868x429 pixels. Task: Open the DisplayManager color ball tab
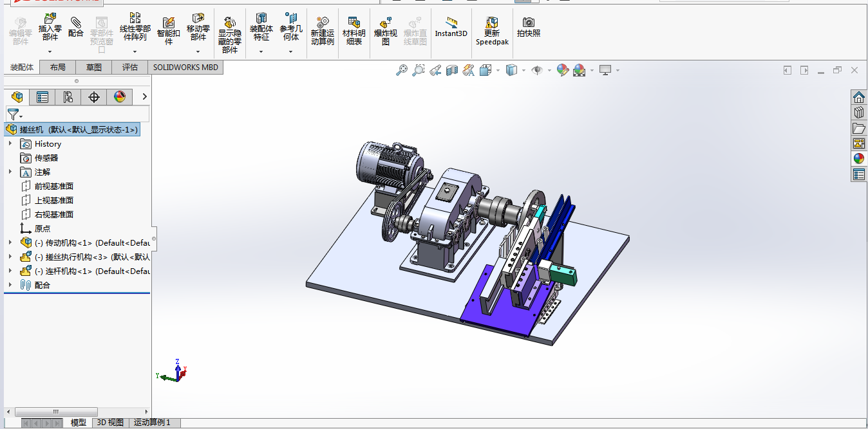[120, 97]
